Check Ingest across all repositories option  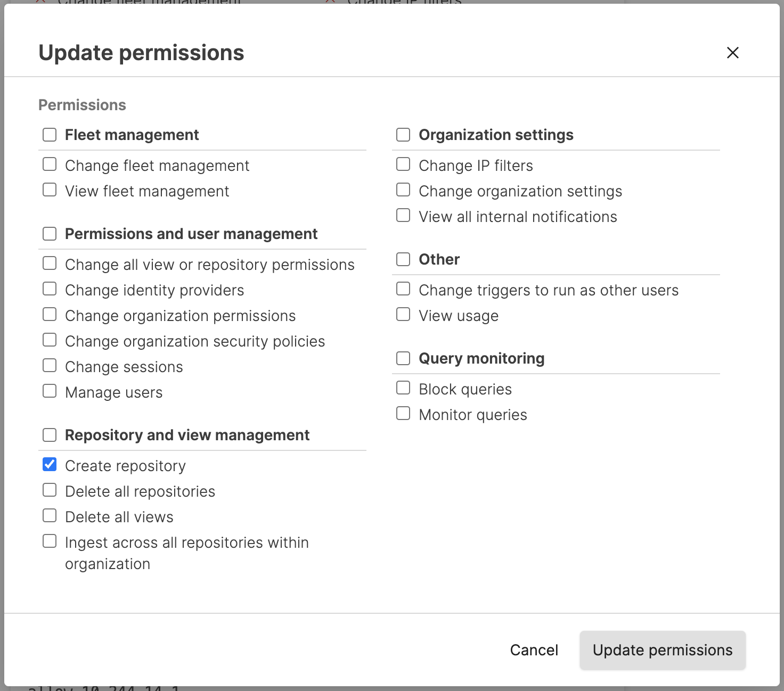(50, 541)
